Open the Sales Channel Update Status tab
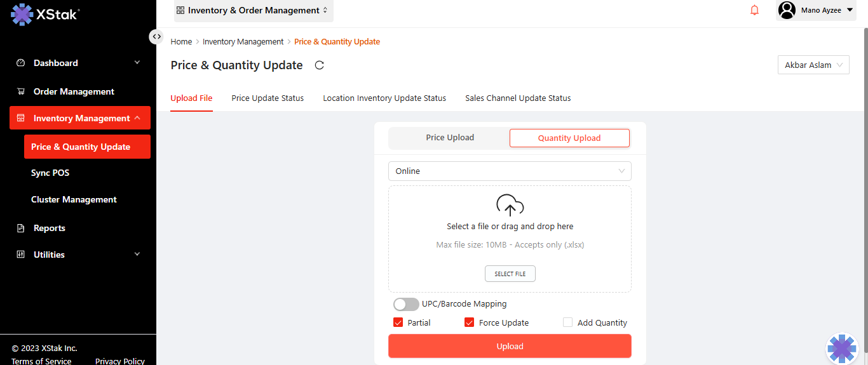The width and height of the screenshot is (868, 365). (518, 98)
